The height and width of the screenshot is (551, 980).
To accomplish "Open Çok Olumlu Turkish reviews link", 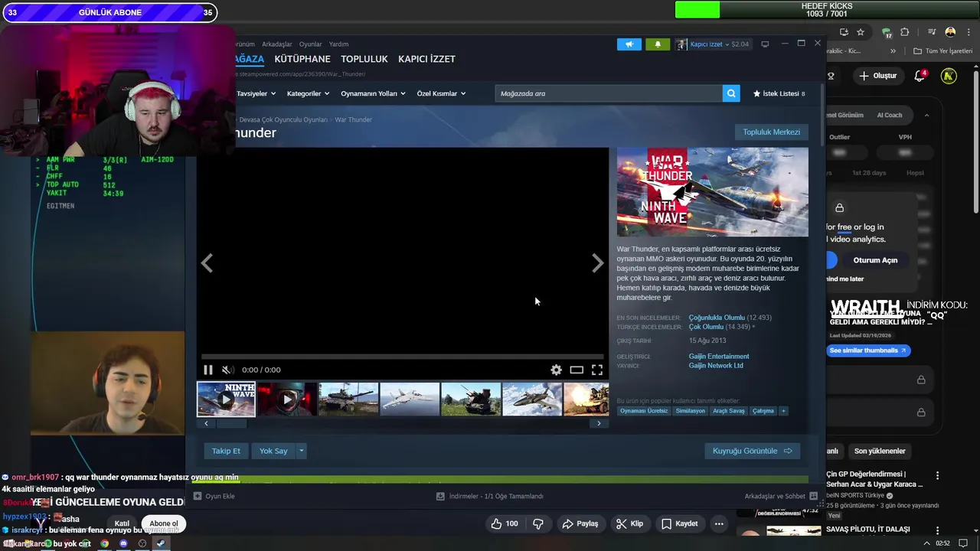I will tap(706, 327).
